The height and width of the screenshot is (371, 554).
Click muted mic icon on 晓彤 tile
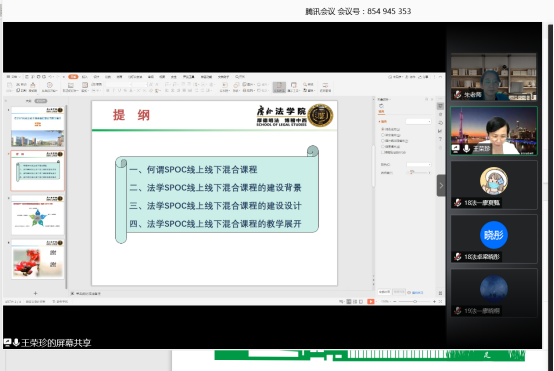coord(458,257)
